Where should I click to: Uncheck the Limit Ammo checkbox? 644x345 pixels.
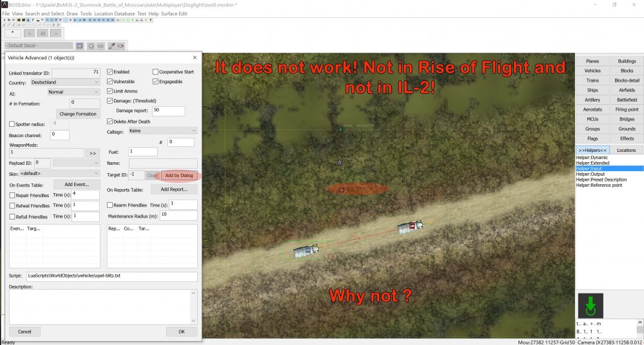pos(110,91)
